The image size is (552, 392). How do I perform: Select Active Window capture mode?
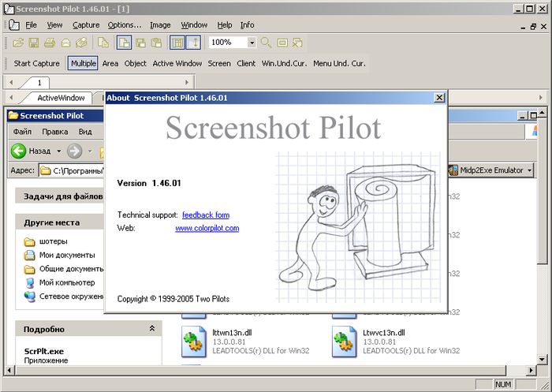[x=177, y=63]
